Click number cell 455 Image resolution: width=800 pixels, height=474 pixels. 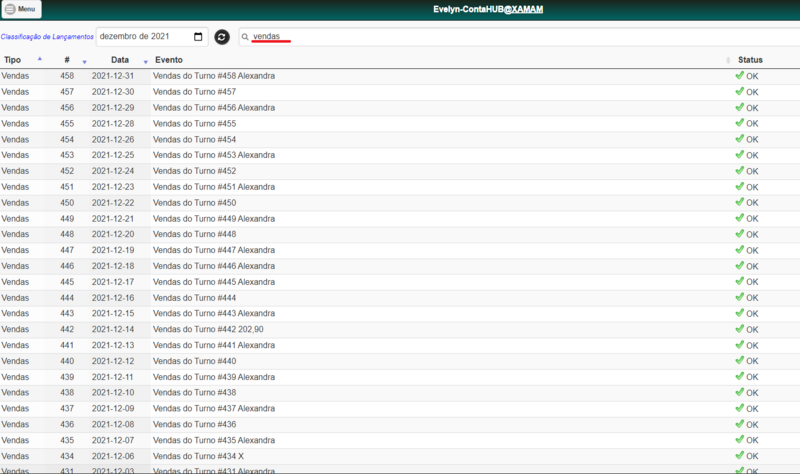(67, 123)
